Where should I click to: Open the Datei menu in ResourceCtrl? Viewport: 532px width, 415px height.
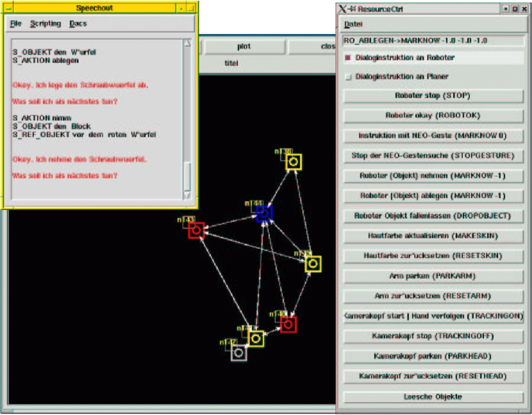click(353, 24)
